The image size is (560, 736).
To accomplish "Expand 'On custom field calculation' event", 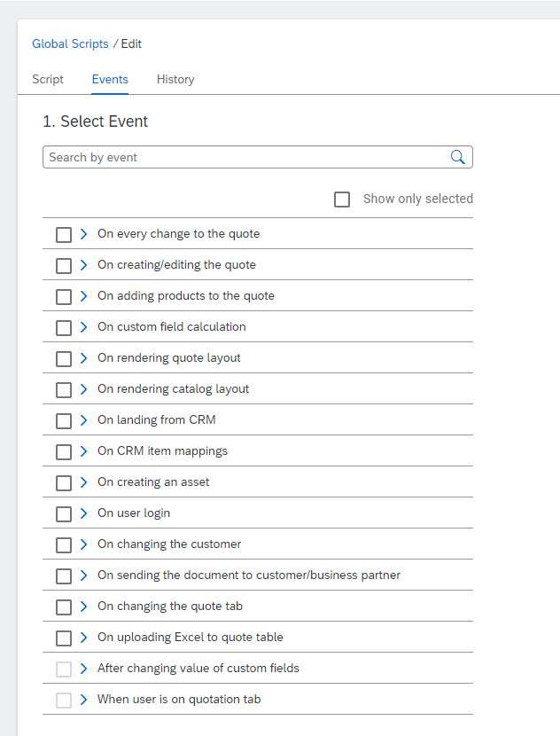I will [x=84, y=327].
